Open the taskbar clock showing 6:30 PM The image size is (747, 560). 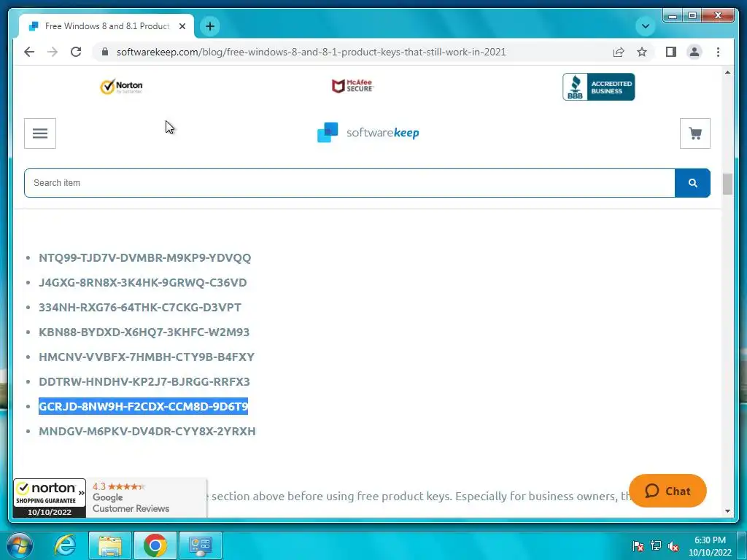click(710, 546)
